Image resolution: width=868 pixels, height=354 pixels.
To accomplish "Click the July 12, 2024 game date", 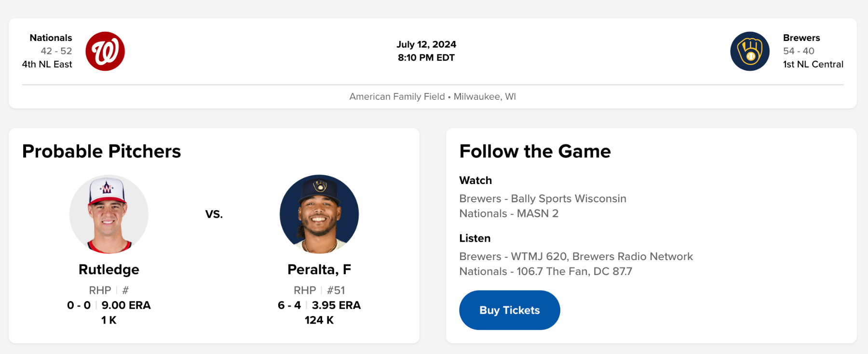I will (x=426, y=44).
